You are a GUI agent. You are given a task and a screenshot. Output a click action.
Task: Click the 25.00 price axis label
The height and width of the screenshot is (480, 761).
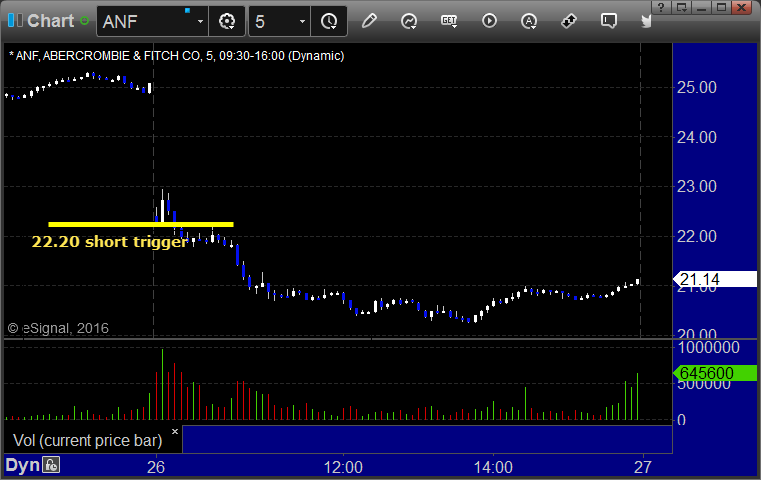coord(696,87)
